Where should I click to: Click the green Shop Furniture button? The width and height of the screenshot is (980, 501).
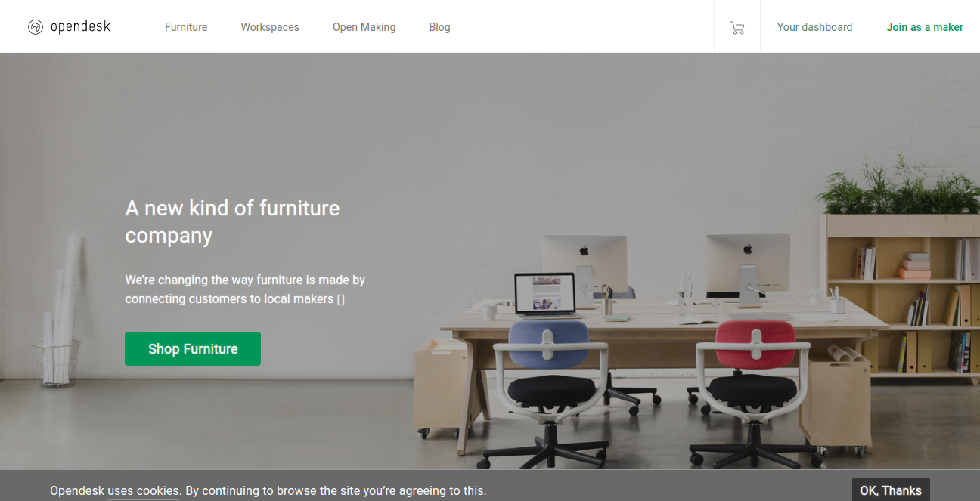tap(193, 348)
